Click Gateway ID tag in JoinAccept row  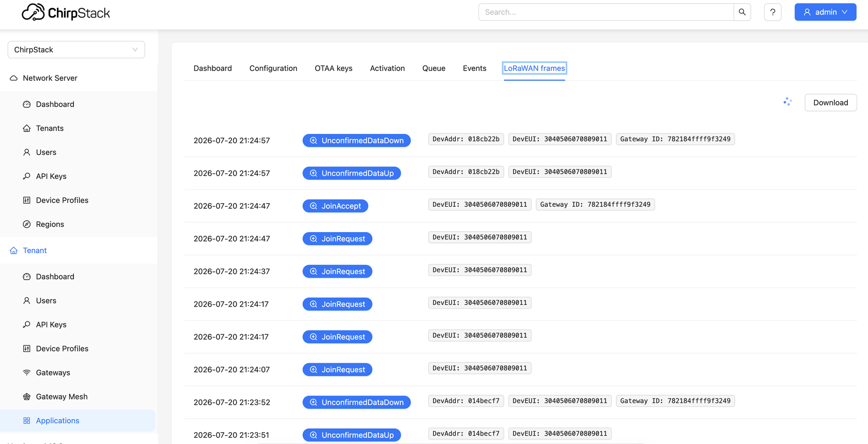point(595,205)
